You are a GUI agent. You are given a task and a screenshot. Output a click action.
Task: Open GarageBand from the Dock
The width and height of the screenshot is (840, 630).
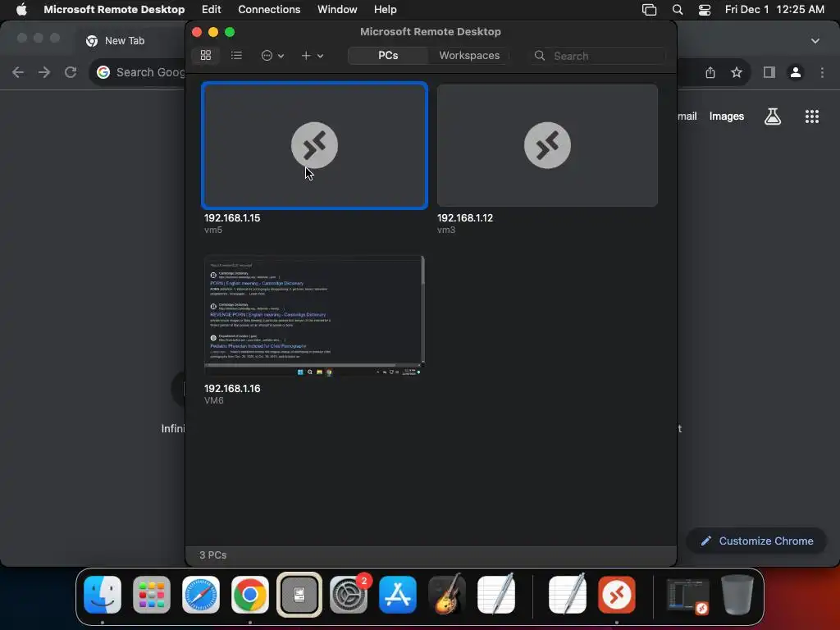click(447, 595)
